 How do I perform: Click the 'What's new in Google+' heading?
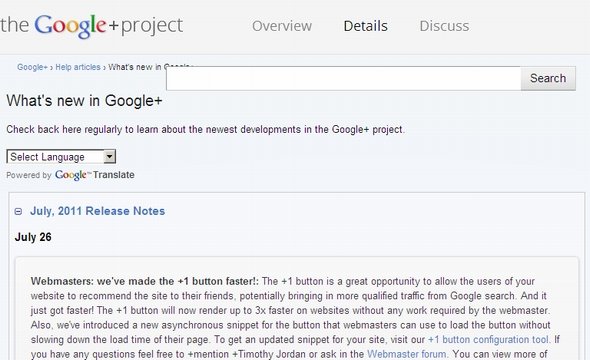pos(84,101)
